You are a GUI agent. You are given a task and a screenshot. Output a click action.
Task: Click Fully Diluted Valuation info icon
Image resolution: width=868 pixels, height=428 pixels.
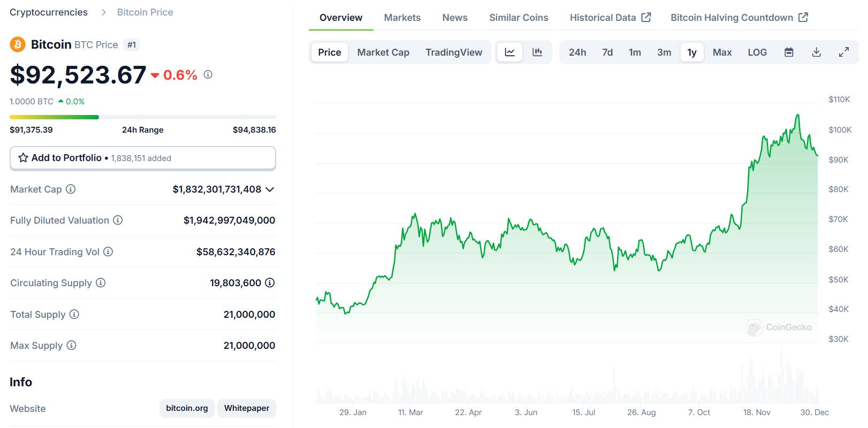click(x=118, y=220)
